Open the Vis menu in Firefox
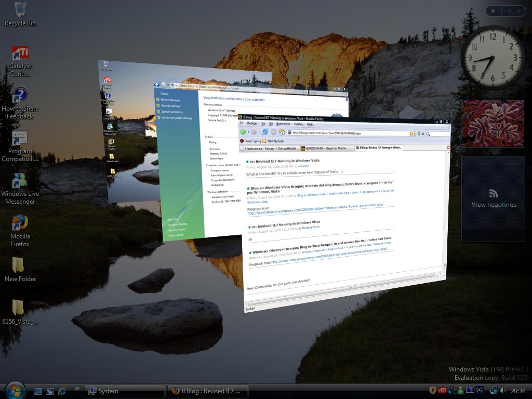 tap(263, 124)
